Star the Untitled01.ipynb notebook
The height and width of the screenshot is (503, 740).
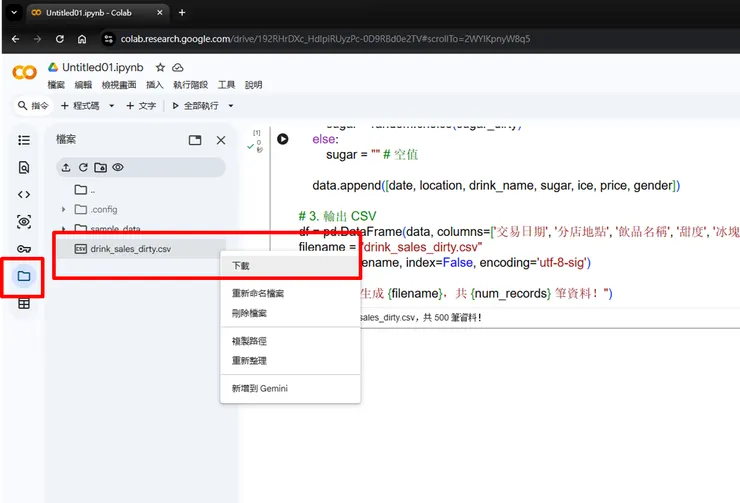point(160,67)
